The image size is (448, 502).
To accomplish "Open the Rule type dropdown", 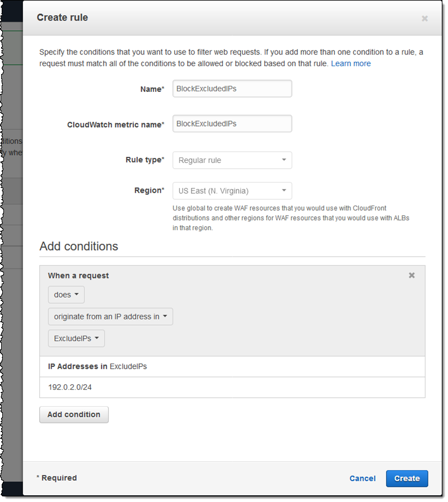I will (232, 160).
